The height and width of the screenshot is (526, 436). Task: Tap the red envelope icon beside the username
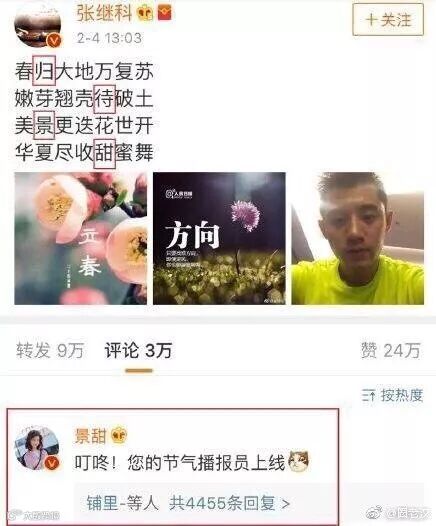[165, 13]
